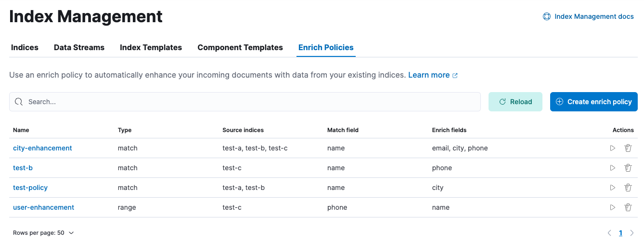Go to previous page arrow

(609, 233)
